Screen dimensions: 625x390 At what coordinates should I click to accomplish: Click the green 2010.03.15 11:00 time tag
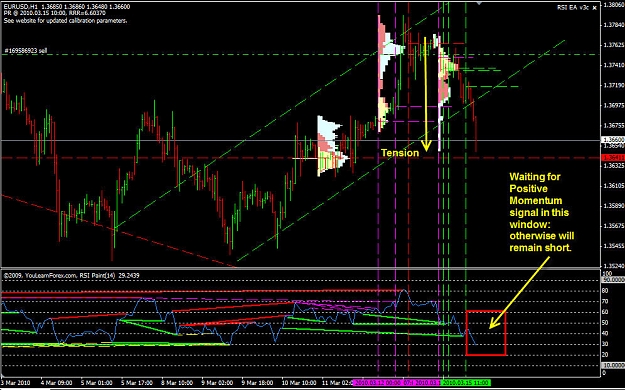pyautogui.click(x=466, y=383)
